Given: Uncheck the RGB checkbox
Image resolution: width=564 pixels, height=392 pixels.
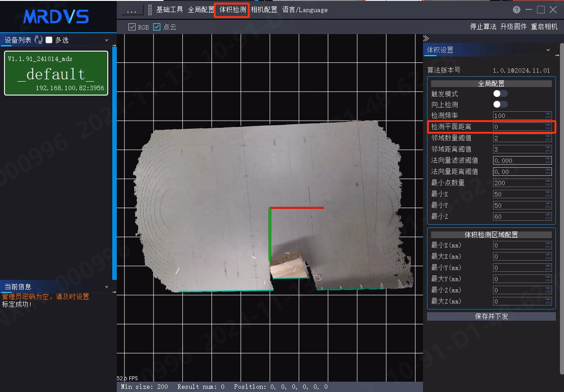Looking at the screenshot, I should click(132, 27).
